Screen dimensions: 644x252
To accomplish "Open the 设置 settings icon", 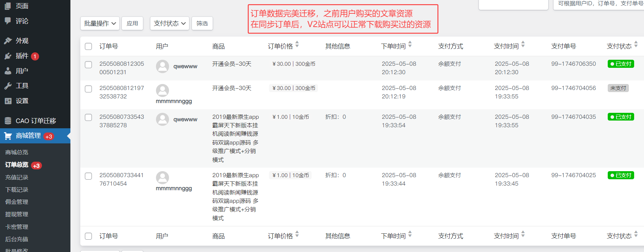I will click(x=8, y=101).
